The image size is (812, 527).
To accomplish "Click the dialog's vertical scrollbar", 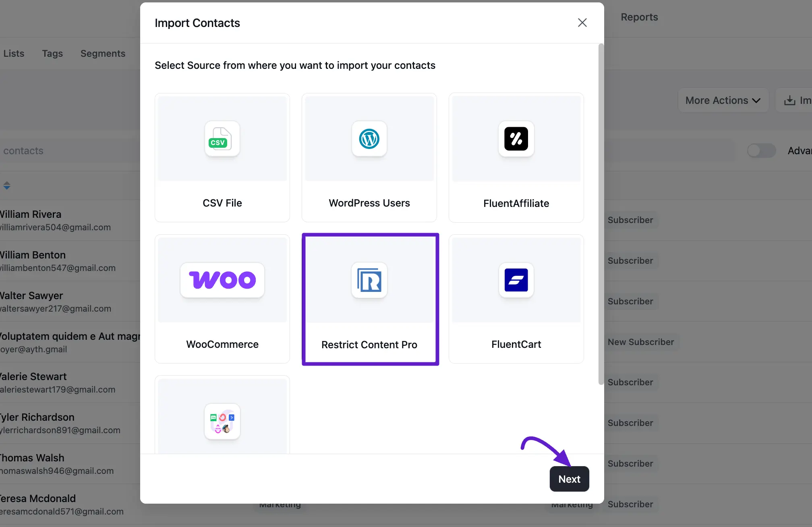I will pyautogui.click(x=601, y=214).
